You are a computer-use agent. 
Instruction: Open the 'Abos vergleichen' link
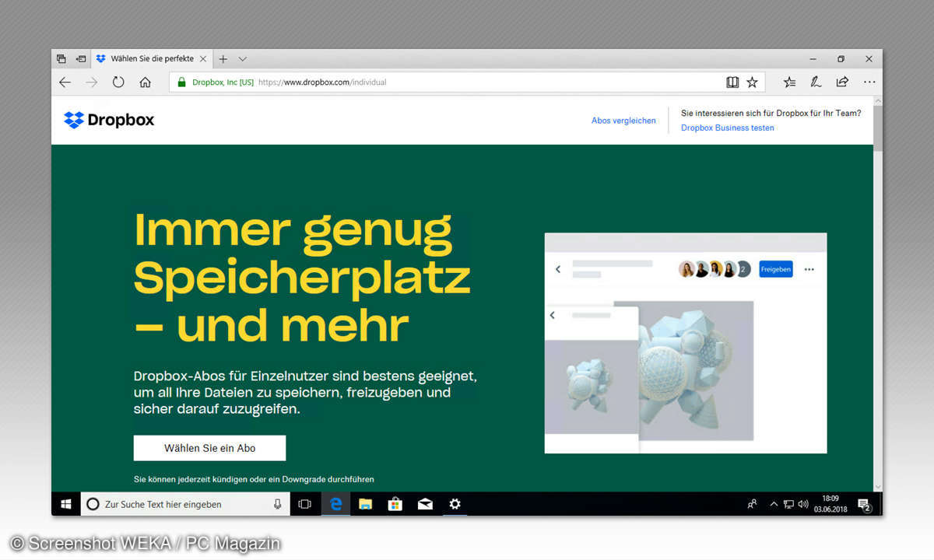(623, 121)
